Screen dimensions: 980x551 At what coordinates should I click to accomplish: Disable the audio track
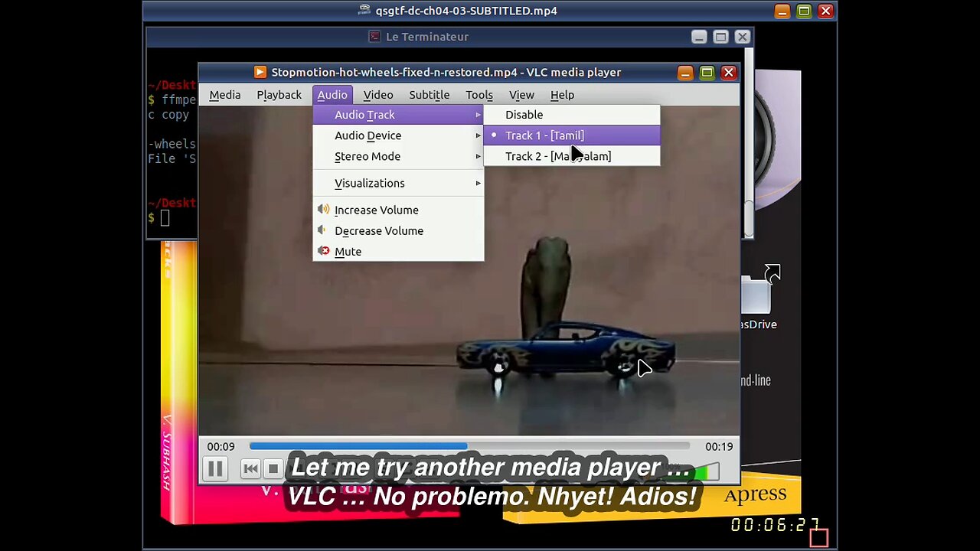(x=571, y=115)
